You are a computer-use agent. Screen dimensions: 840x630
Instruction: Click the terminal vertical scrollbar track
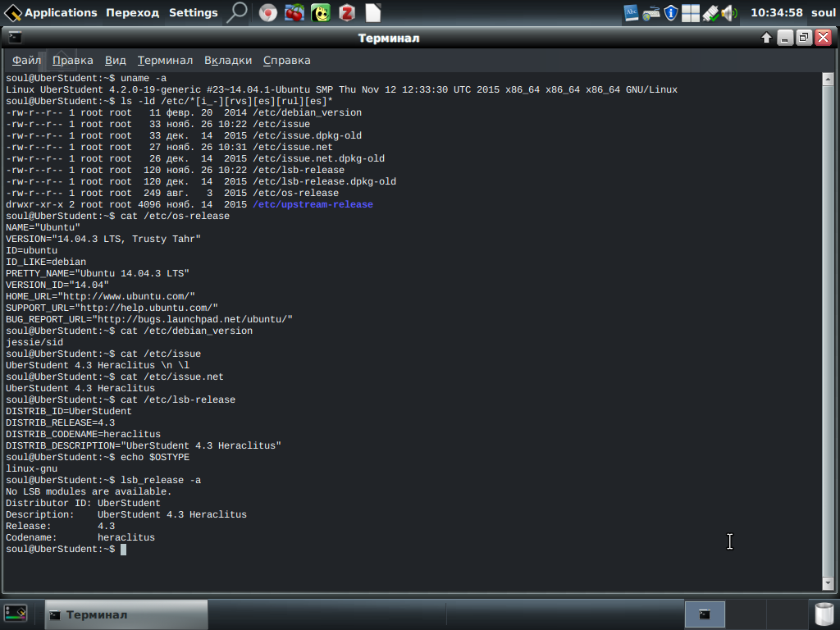828,331
